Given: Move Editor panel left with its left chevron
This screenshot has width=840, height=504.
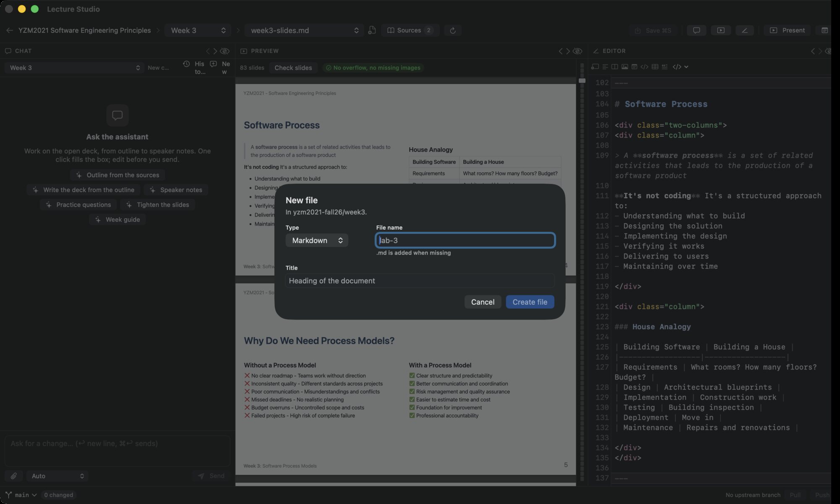Looking at the screenshot, I should point(813,51).
